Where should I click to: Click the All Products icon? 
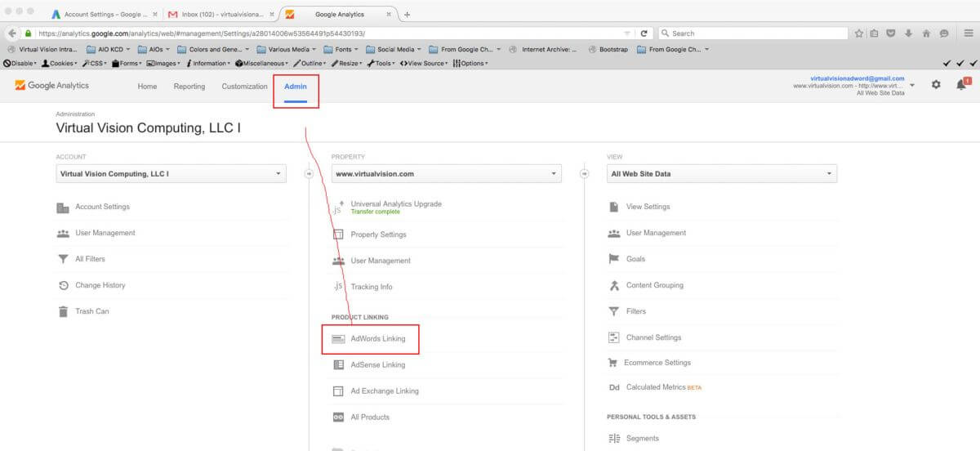[x=338, y=418]
